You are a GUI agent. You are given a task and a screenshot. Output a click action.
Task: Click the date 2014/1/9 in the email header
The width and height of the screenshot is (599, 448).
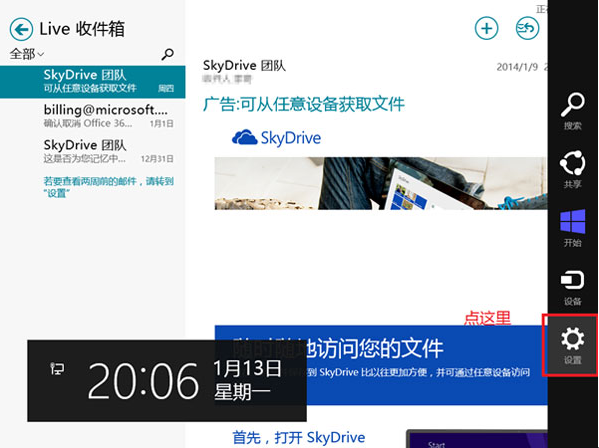point(517,67)
